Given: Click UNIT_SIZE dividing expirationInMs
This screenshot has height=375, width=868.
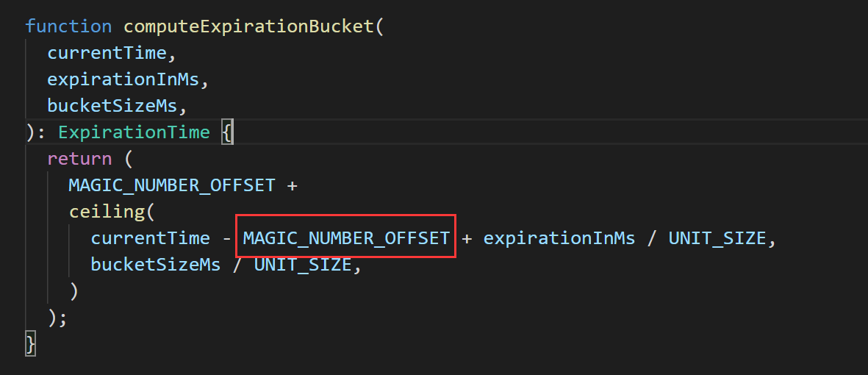Looking at the screenshot, I should pos(717,238).
